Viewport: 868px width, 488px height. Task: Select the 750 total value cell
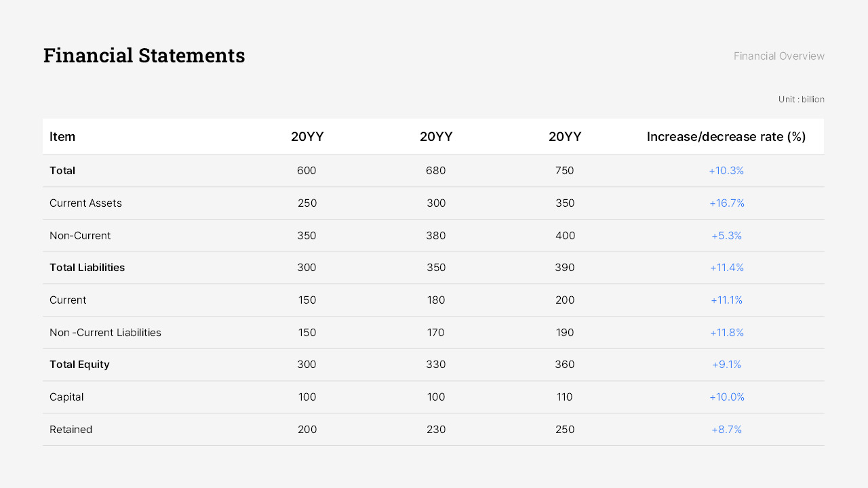pos(564,171)
